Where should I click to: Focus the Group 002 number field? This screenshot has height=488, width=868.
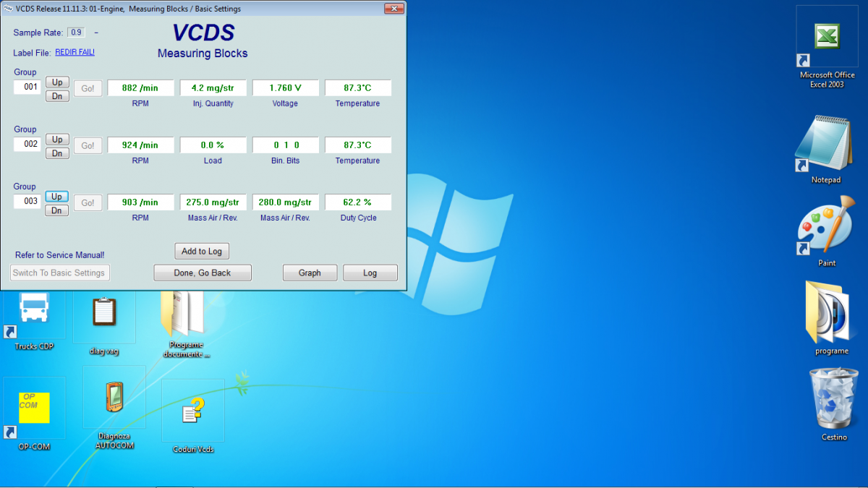(x=27, y=145)
